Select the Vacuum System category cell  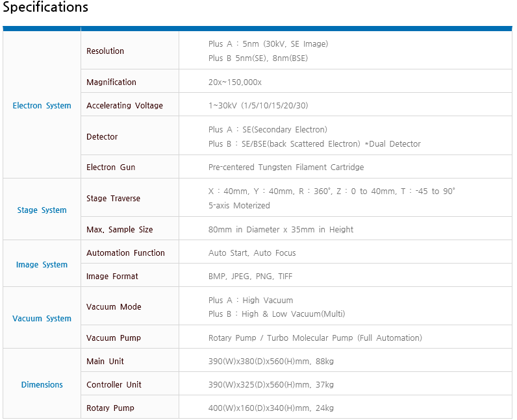point(42,317)
